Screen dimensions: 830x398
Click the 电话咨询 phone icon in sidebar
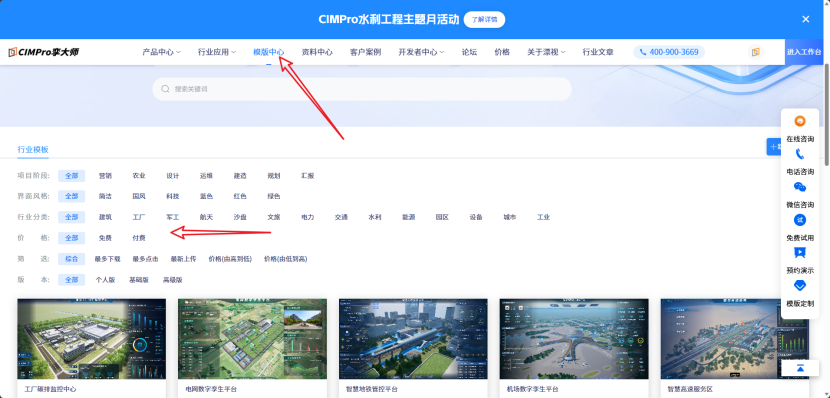[x=800, y=154]
